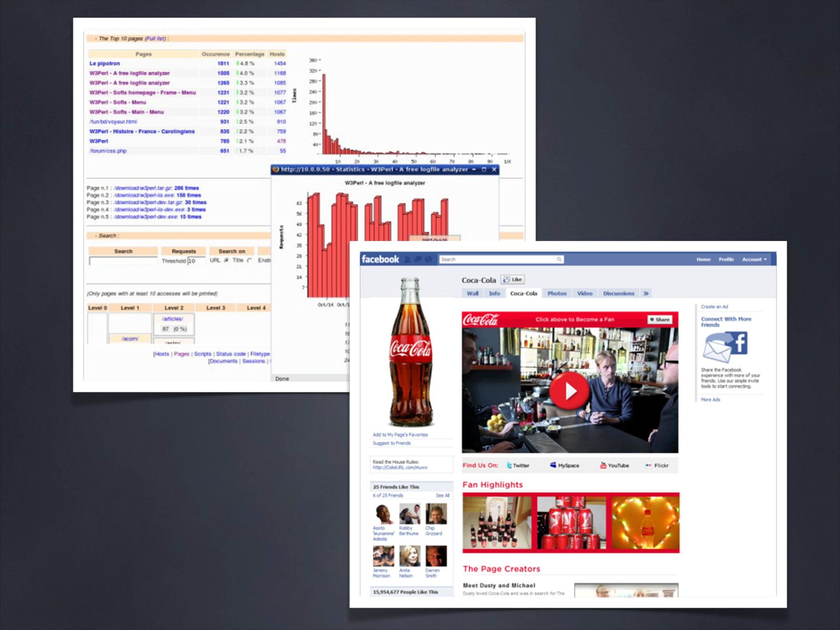Open Anita Nelson friend photo
The width and height of the screenshot is (840, 630).
tap(409, 556)
